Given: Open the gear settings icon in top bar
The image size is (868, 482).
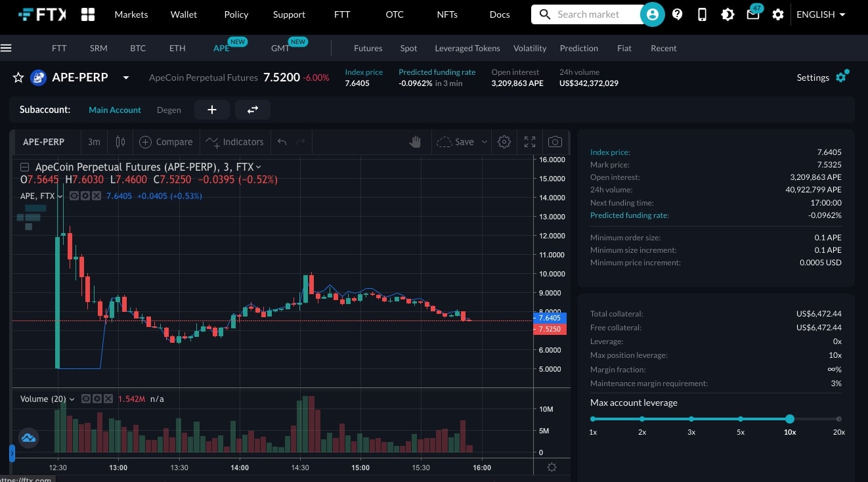Looking at the screenshot, I should pyautogui.click(x=778, y=14).
